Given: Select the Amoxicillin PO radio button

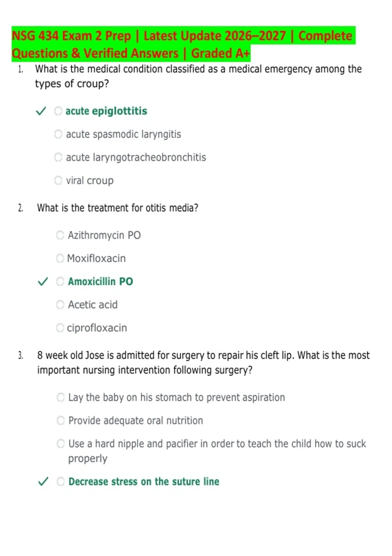Looking at the screenshot, I should [60, 281].
